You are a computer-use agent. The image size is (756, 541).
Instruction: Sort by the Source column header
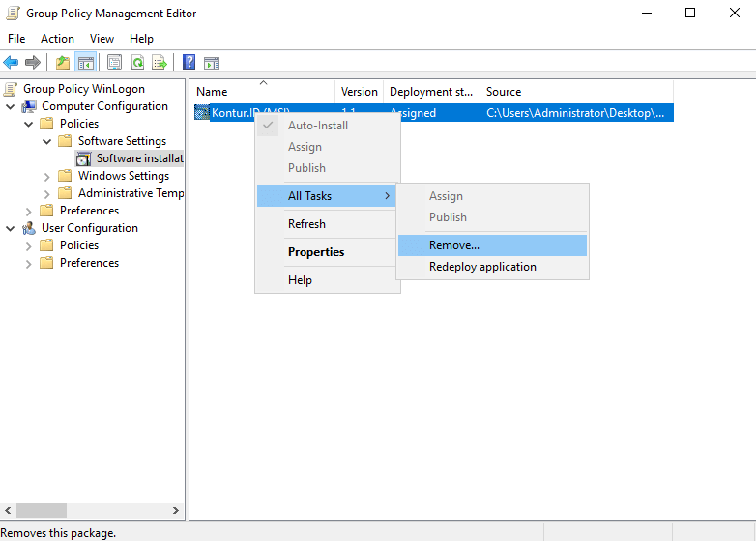click(503, 92)
